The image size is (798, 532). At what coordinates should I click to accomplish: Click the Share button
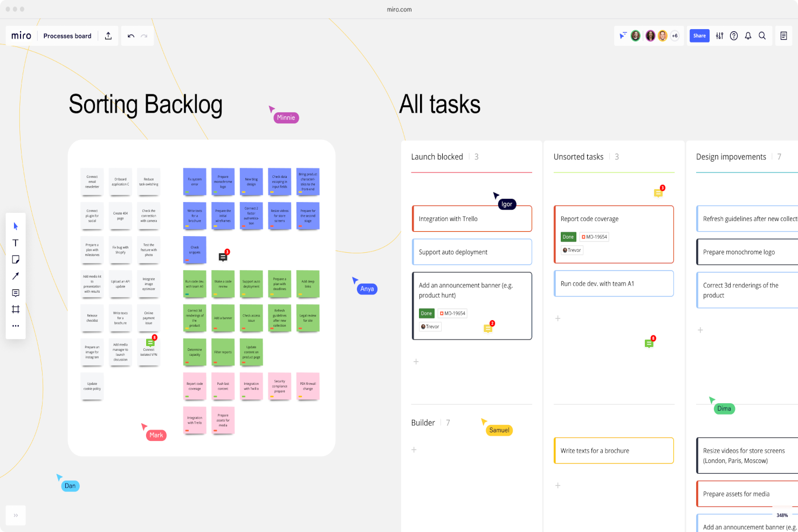click(699, 36)
